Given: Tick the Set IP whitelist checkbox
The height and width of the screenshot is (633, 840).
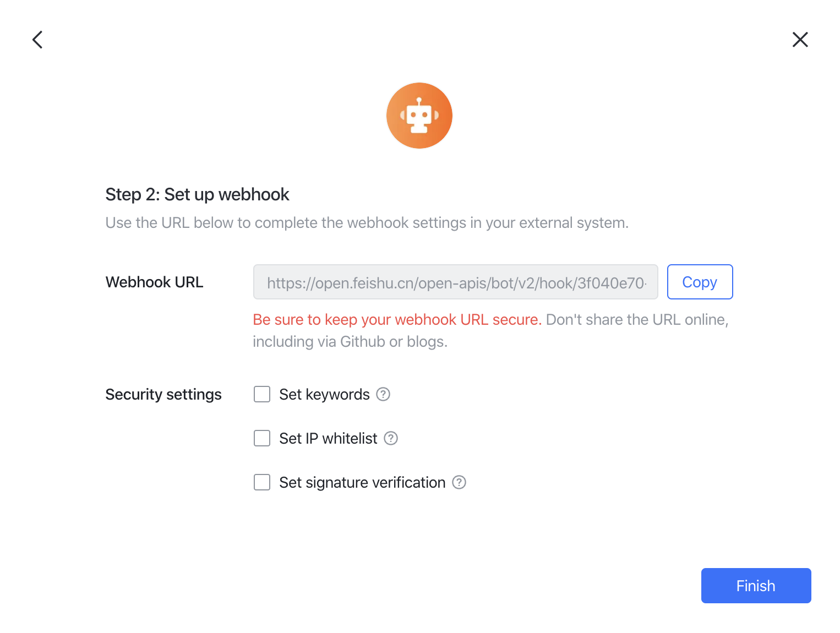Looking at the screenshot, I should point(262,438).
